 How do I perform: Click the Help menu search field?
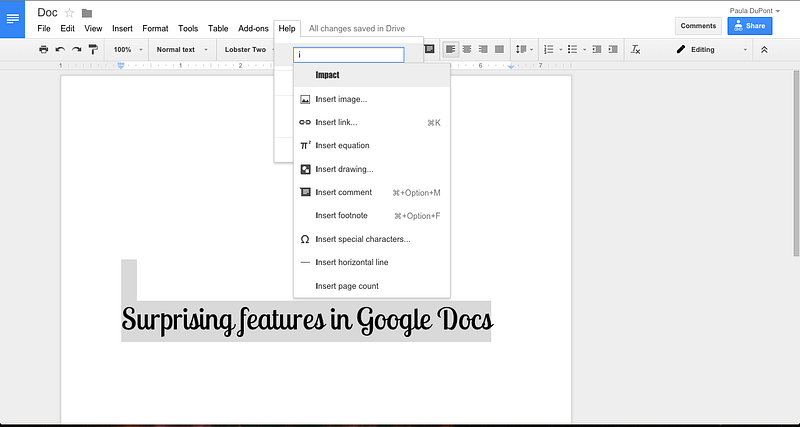[x=349, y=55]
